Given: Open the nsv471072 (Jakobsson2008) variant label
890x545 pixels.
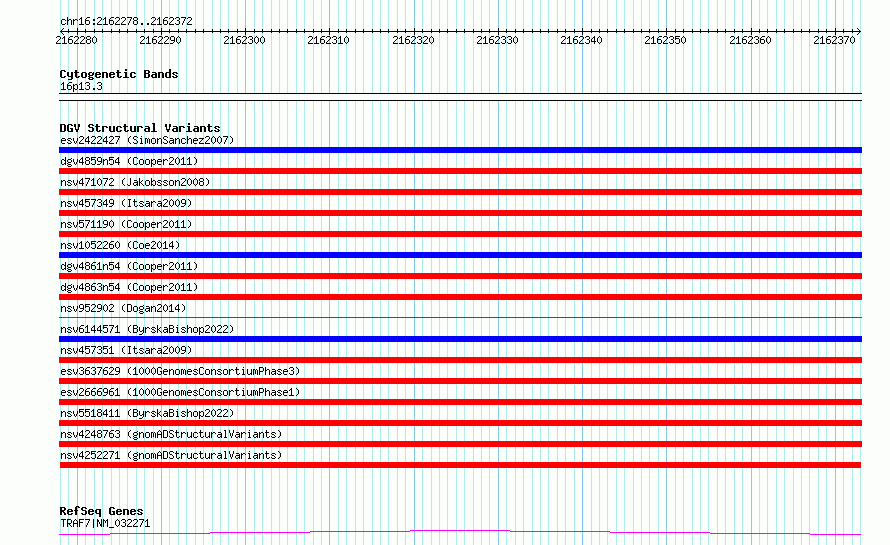Looking at the screenshot, I should [135, 182].
